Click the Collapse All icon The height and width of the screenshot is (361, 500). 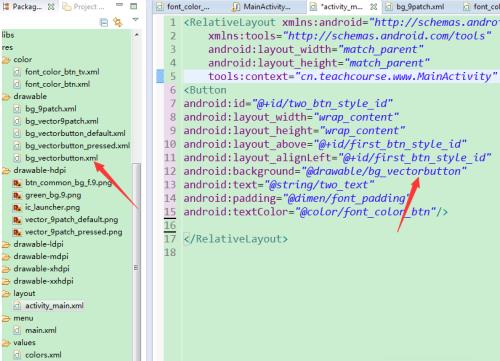[104, 22]
